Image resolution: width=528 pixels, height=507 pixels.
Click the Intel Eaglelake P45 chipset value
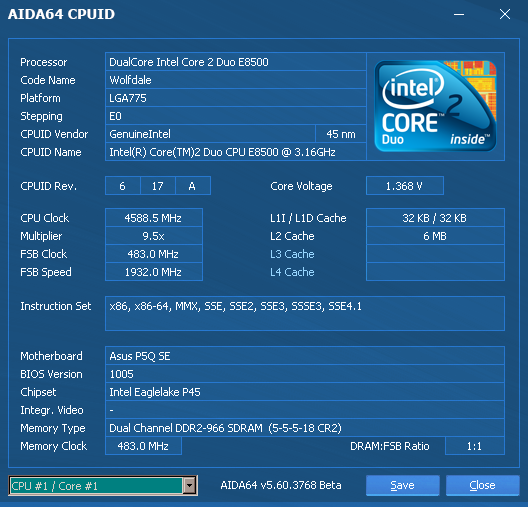click(x=305, y=392)
